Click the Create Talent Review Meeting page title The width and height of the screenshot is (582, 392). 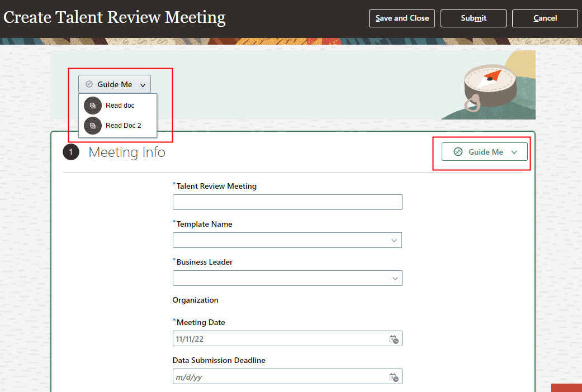coord(114,17)
